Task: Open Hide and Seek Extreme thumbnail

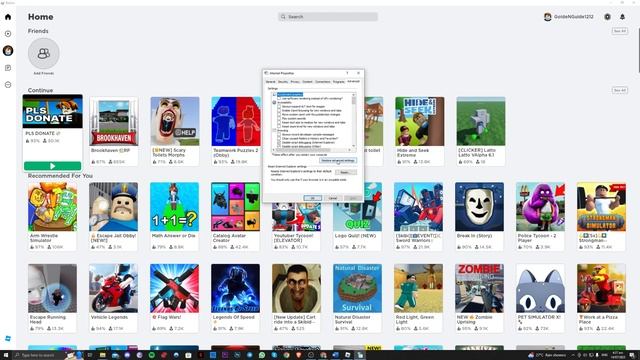Action: [x=419, y=121]
